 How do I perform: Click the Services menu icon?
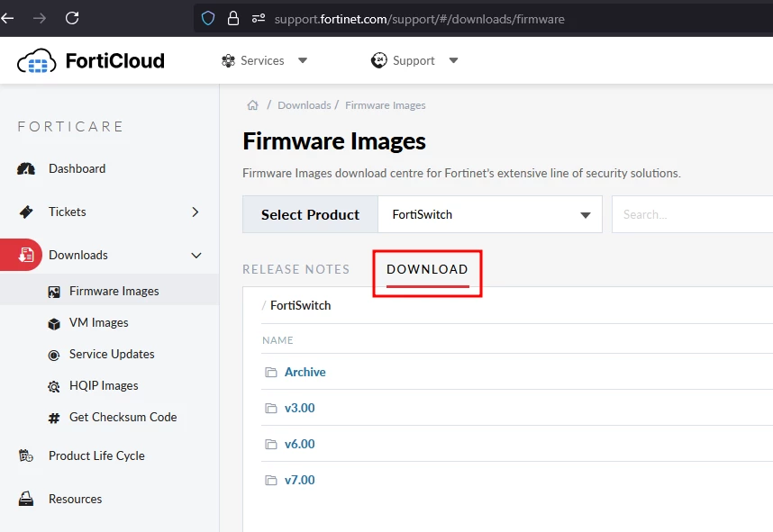pyautogui.click(x=228, y=60)
